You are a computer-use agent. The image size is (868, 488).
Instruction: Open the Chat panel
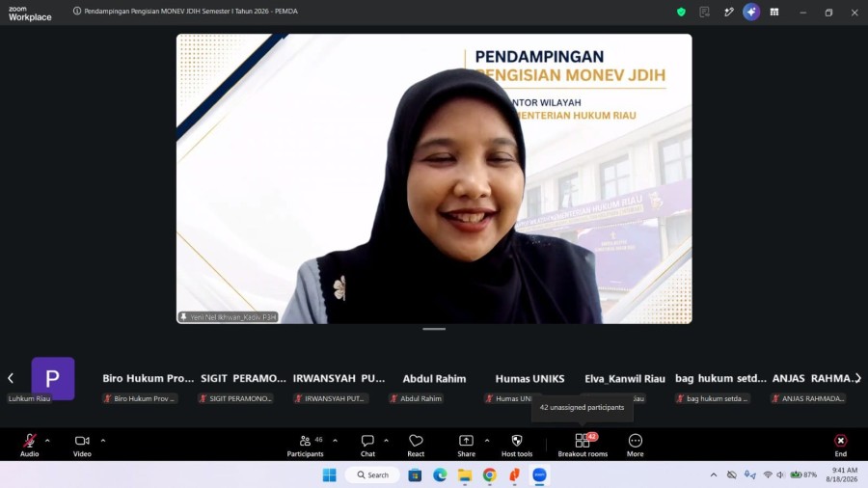(367, 445)
